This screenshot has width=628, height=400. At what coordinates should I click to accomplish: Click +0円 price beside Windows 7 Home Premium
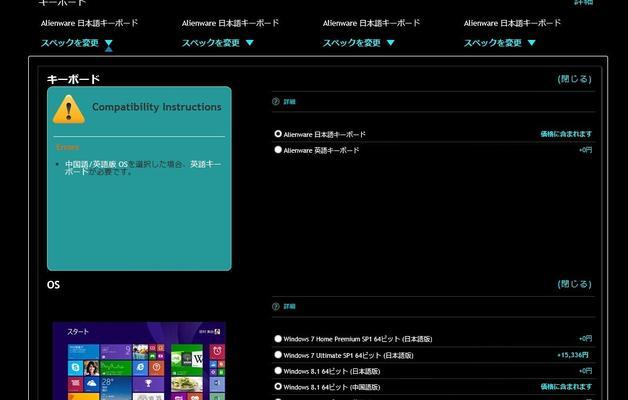585,339
